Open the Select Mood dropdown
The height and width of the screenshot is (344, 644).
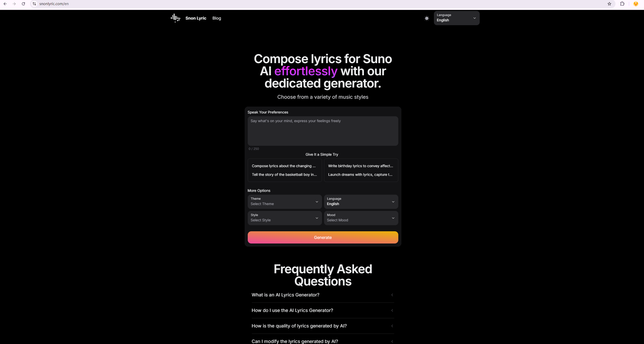coord(361,218)
